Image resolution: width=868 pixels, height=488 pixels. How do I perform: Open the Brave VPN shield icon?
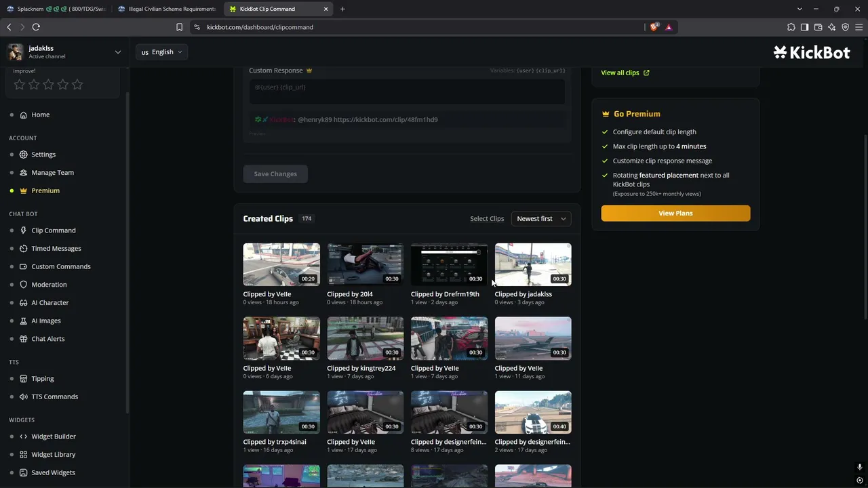point(845,27)
